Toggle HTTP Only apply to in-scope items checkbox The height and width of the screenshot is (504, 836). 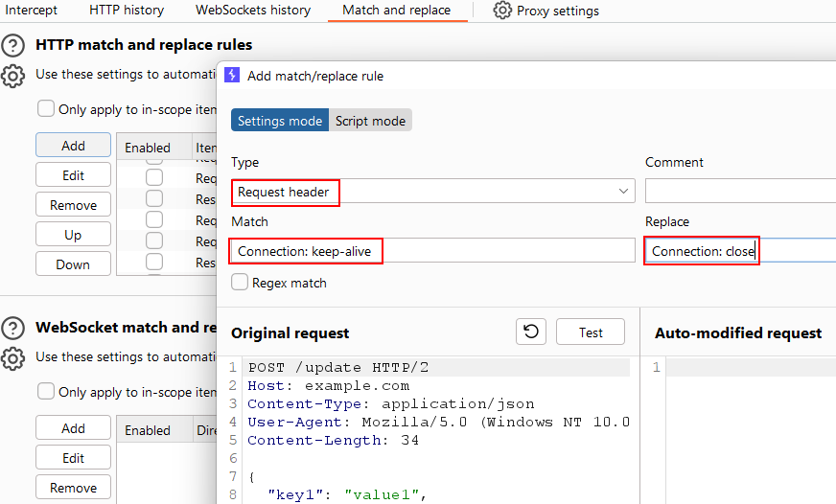tap(46, 108)
